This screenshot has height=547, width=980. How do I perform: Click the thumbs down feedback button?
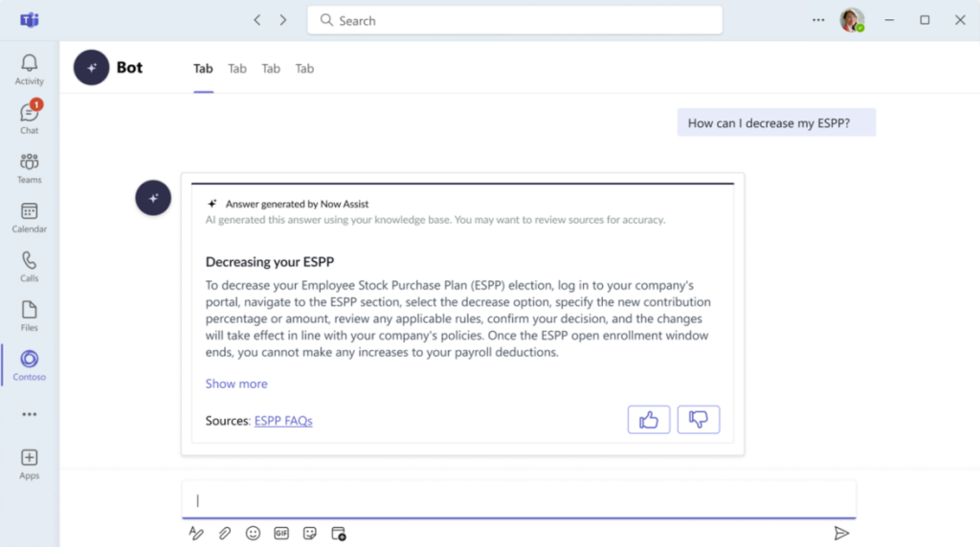pos(699,420)
